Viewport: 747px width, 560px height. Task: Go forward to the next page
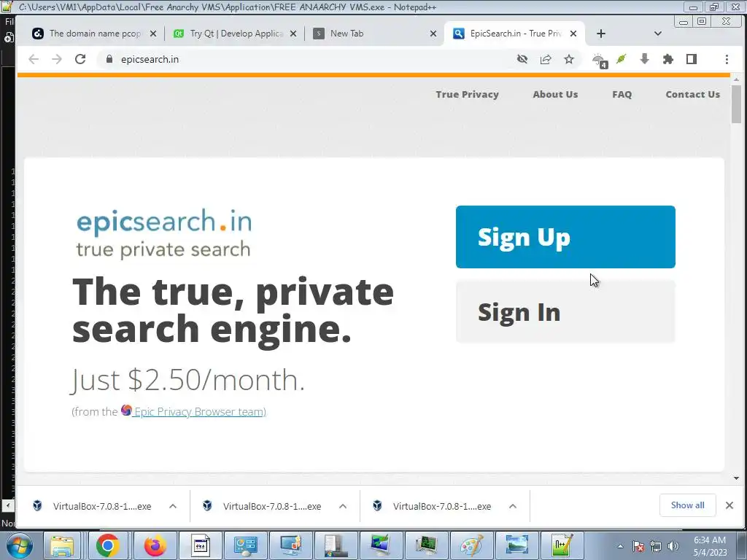57,59
